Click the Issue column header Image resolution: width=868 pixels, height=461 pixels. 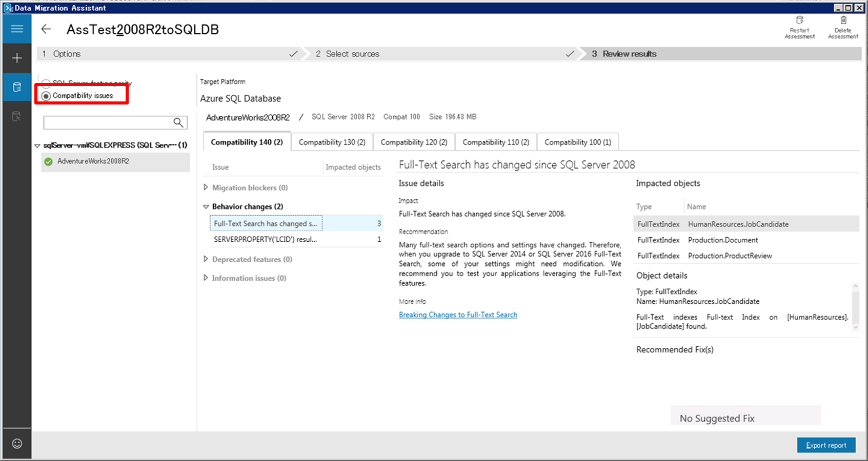(220, 167)
